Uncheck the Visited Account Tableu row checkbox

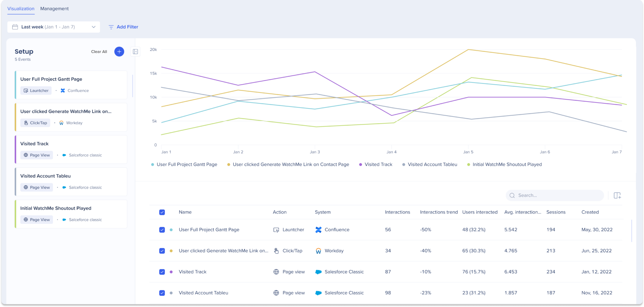pyautogui.click(x=162, y=293)
